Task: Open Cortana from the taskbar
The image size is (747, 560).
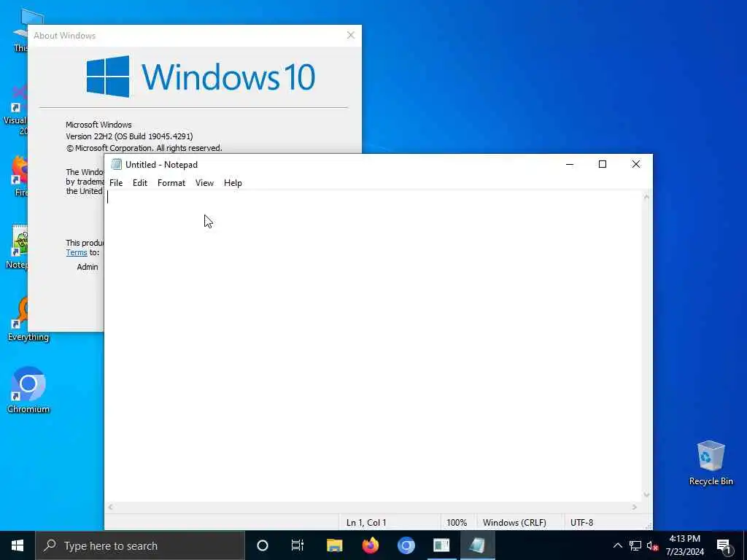Action: point(263,545)
